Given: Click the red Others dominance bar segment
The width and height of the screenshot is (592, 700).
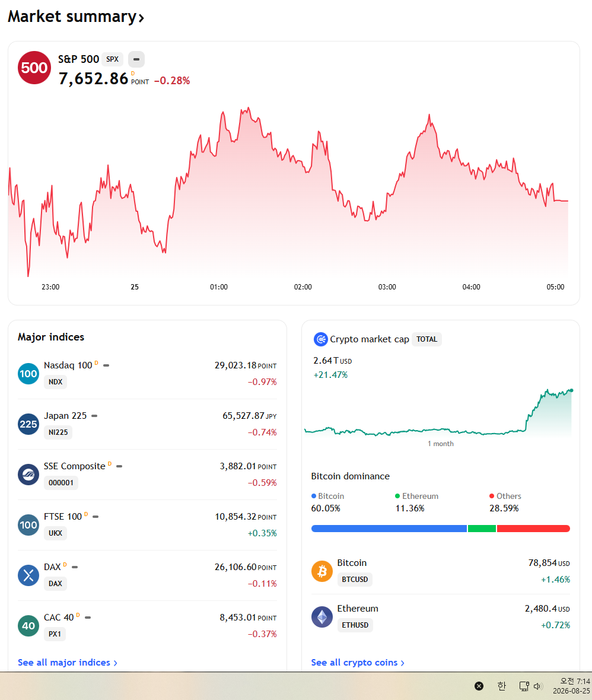Looking at the screenshot, I should coord(533,529).
